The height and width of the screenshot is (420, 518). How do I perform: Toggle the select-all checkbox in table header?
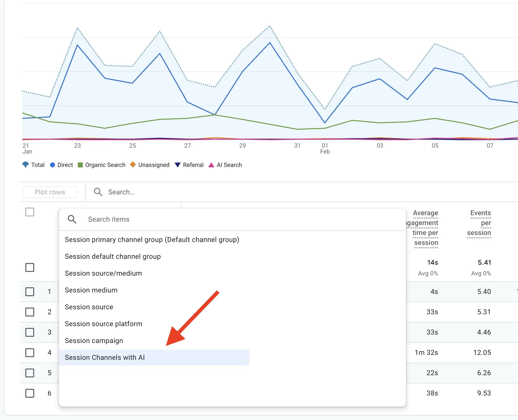tap(30, 212)
